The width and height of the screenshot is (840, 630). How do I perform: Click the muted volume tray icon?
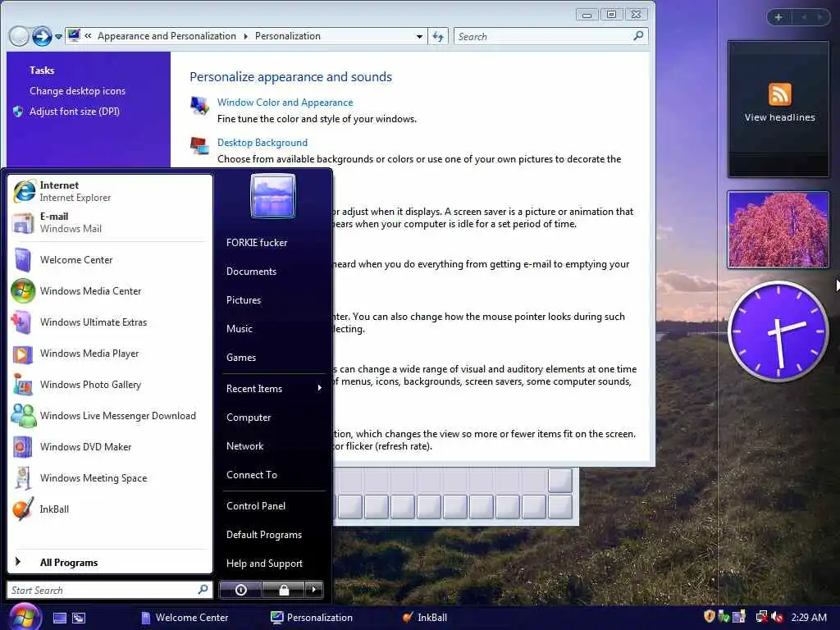(777, 617)
